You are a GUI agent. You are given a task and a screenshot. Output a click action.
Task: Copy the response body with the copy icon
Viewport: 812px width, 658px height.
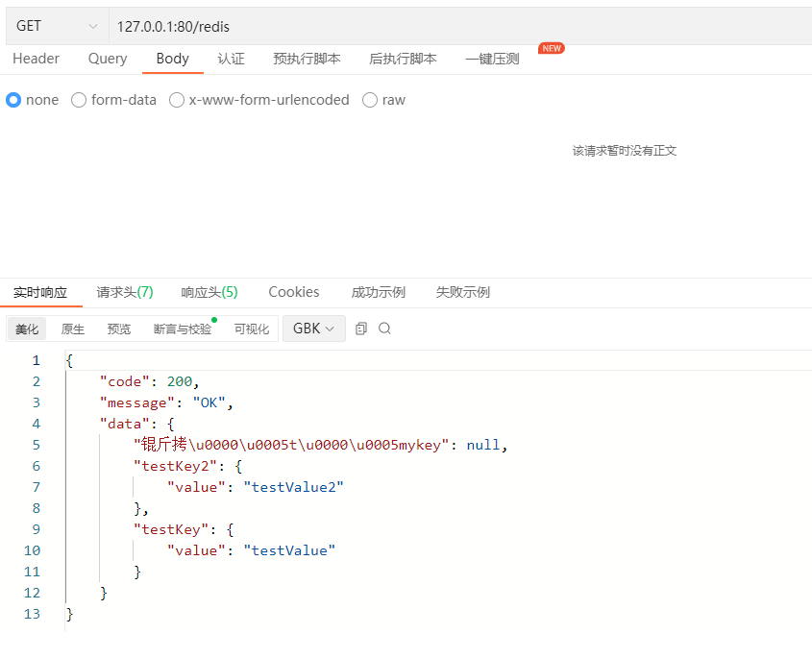361,329
